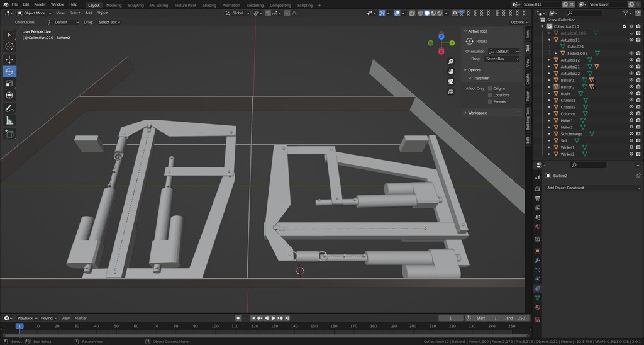Click the Start frame field

click(x=487, y=319)
